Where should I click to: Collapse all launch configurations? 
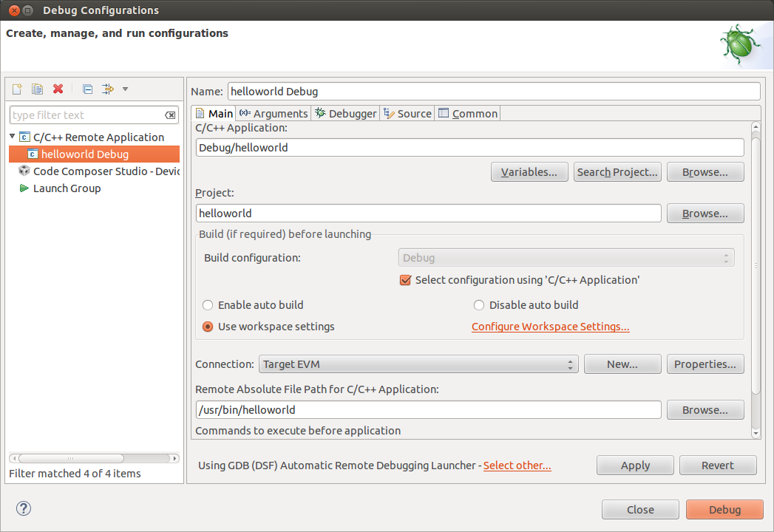tap(86, 89)
